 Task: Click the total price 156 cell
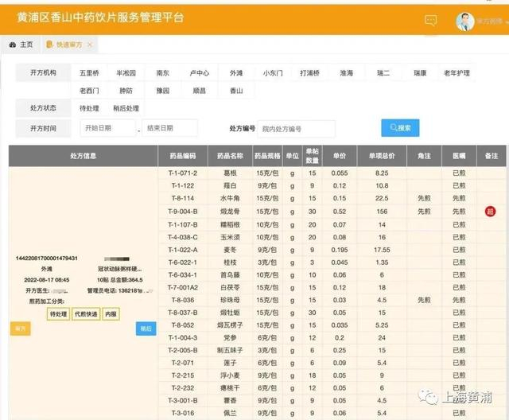(382, 212)
